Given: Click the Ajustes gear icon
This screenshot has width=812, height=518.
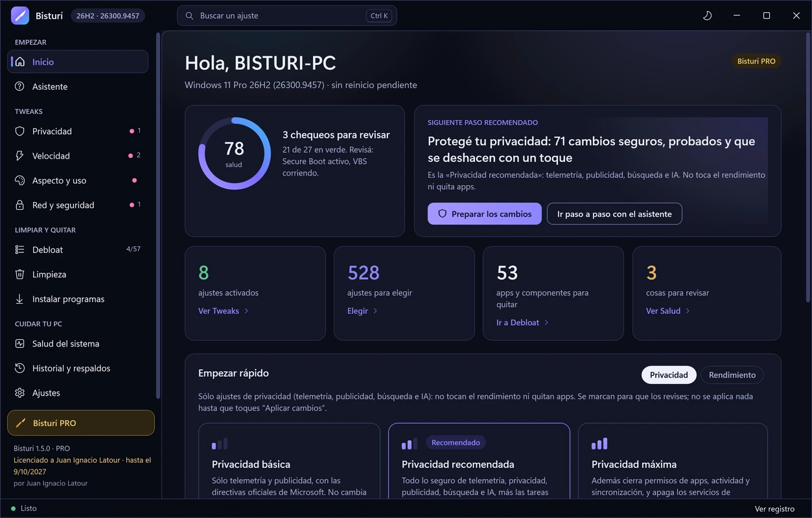Looking at the screenshot, I should click(x=20, y=393).
